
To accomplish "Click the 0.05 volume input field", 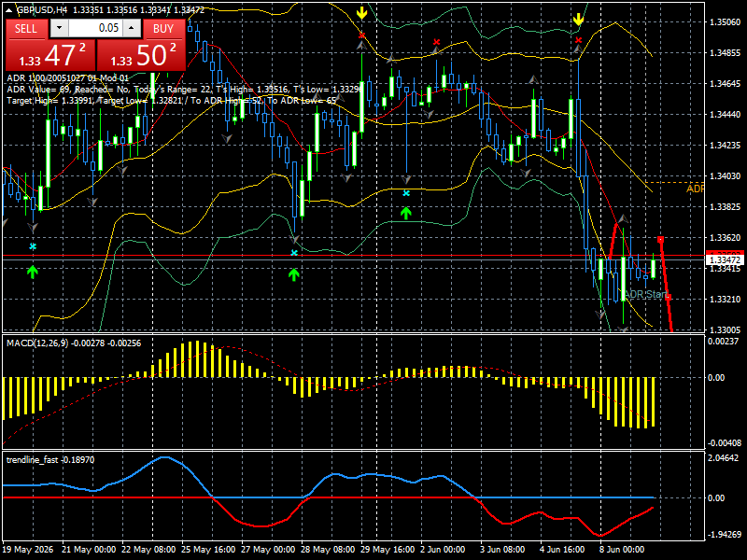I will tap(96, 28).
